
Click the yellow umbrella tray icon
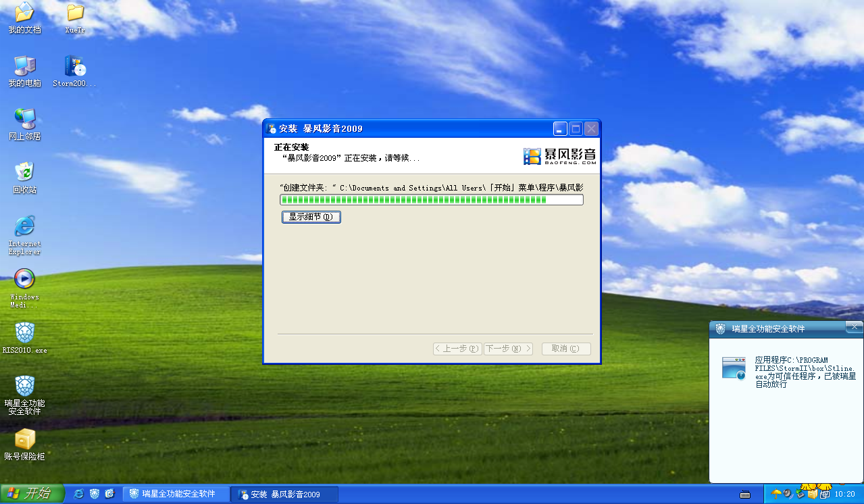point(777,495)
